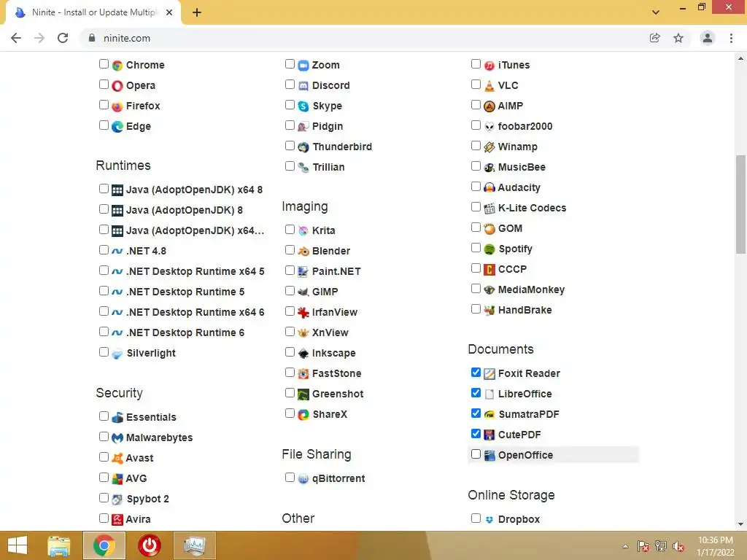Select the Paint.NET checkbox

click(290, 271)
